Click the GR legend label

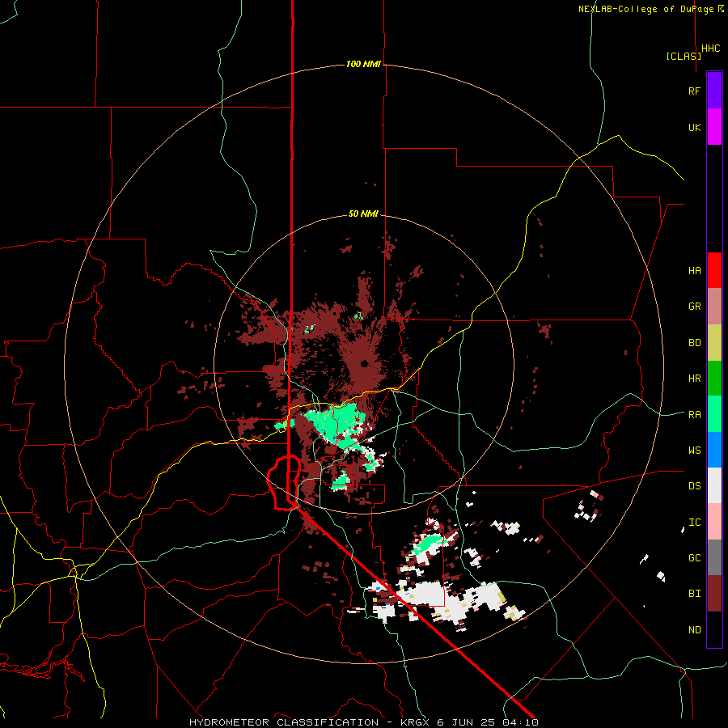[x=694, y=307]
